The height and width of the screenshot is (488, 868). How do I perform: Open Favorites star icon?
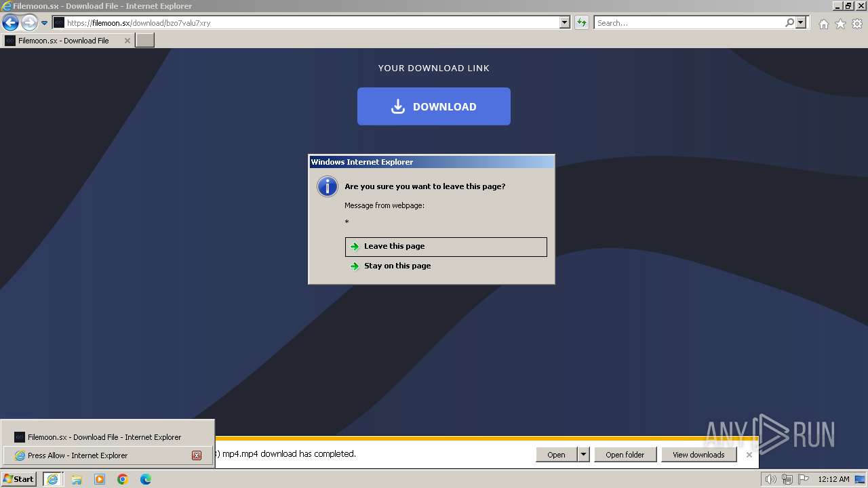(840, 24)
